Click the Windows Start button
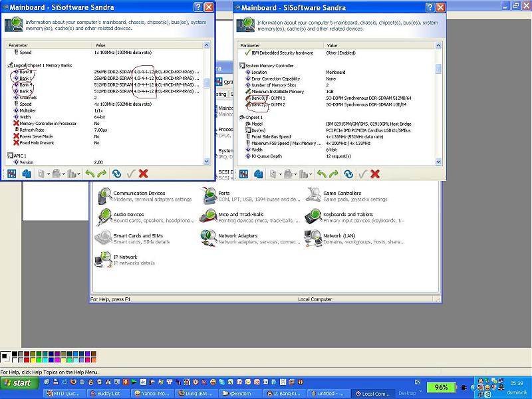The height and width of the screenshot is (399, 532). tap(19, 383)
